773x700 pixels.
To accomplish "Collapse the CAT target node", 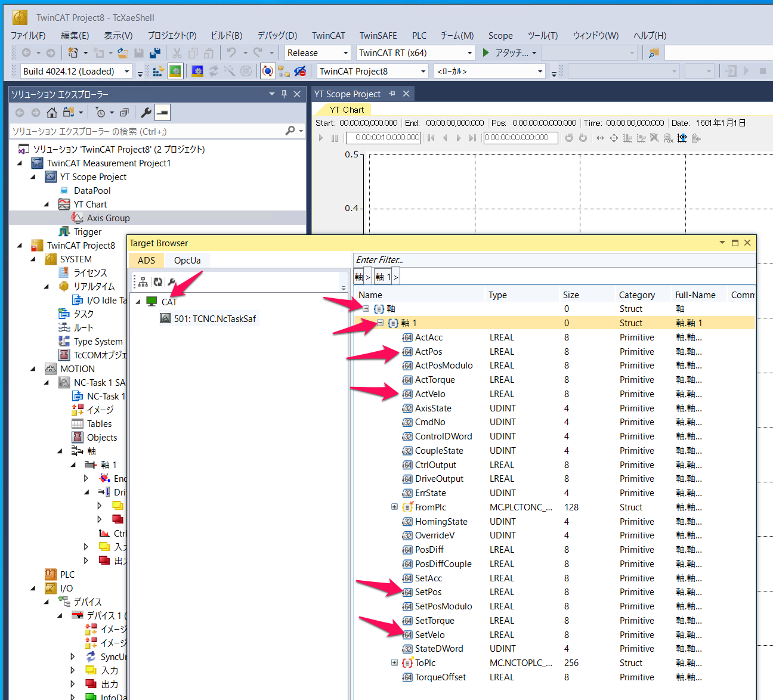I will 138,302.
